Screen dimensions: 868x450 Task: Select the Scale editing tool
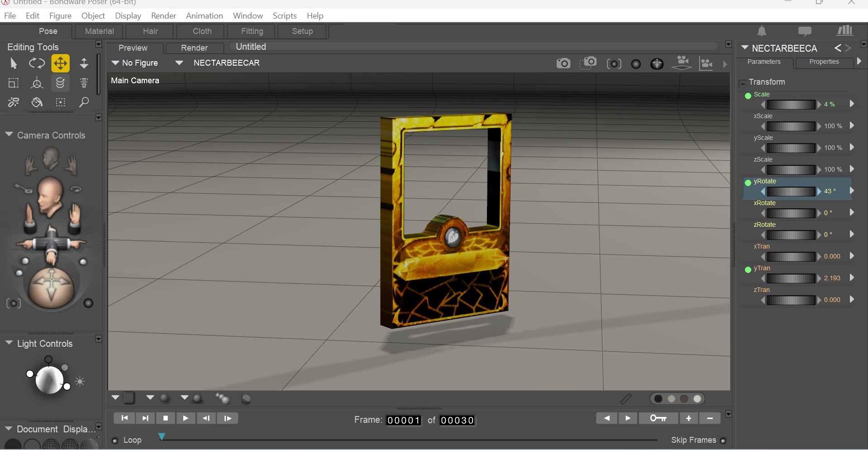14,83
